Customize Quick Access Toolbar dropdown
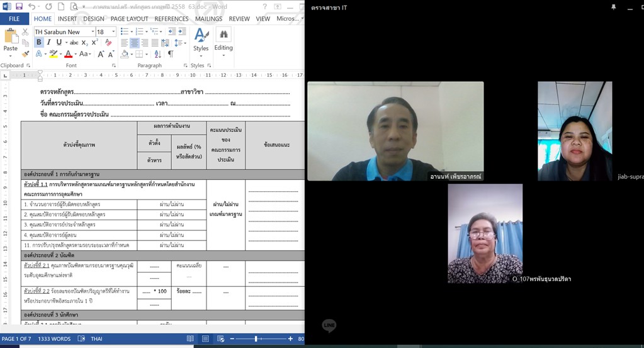The width and height of the screenshot is (644, 348). (84, 7)
